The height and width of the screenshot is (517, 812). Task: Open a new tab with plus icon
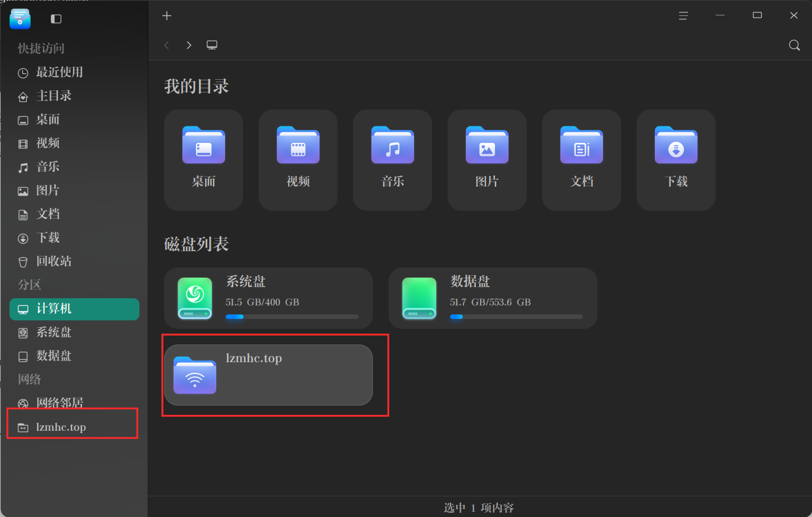click(x=167, y=16)
